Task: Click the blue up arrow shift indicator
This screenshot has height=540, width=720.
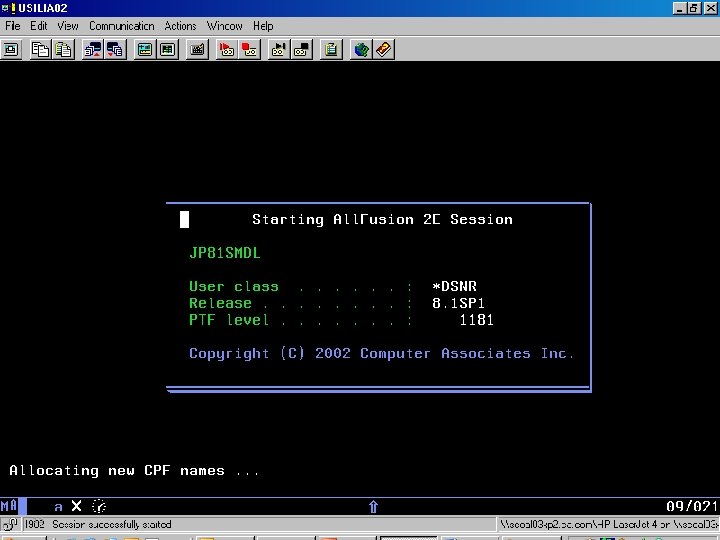Action: point(373,506)
